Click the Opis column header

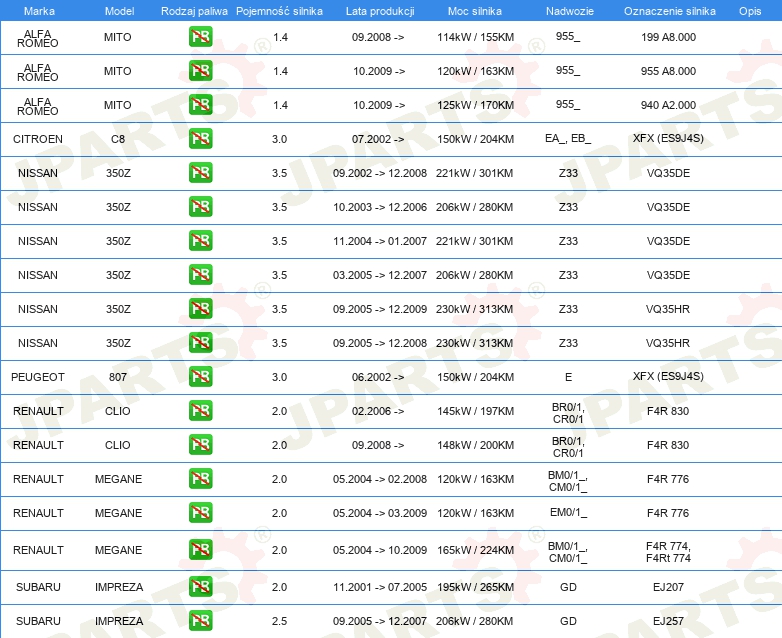click(750, 11)
